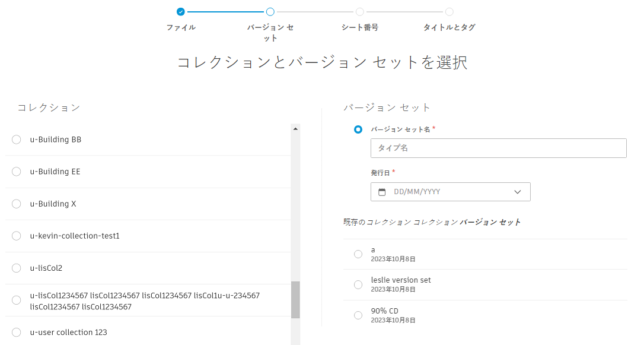Click the calendar icon in date field
The height and width of the screenshot is (345, 644).
coord(382,192)
